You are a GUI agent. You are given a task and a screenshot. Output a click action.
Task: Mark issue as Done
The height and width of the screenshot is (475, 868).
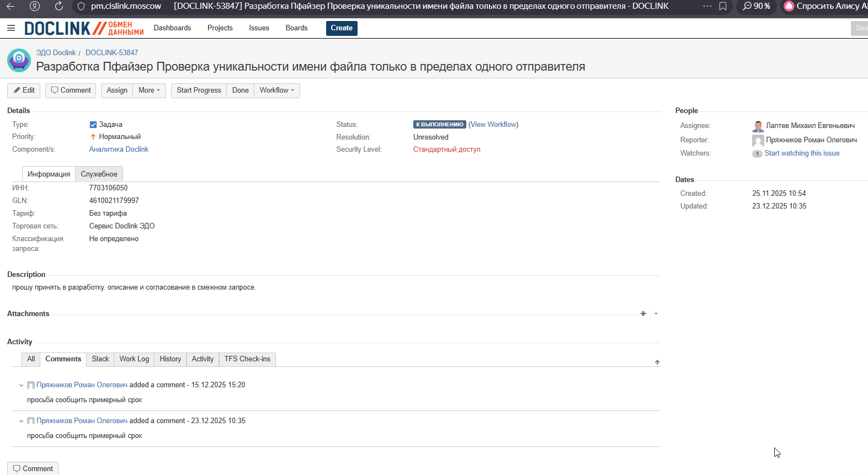pyautogui.click(x=240, y=90)
